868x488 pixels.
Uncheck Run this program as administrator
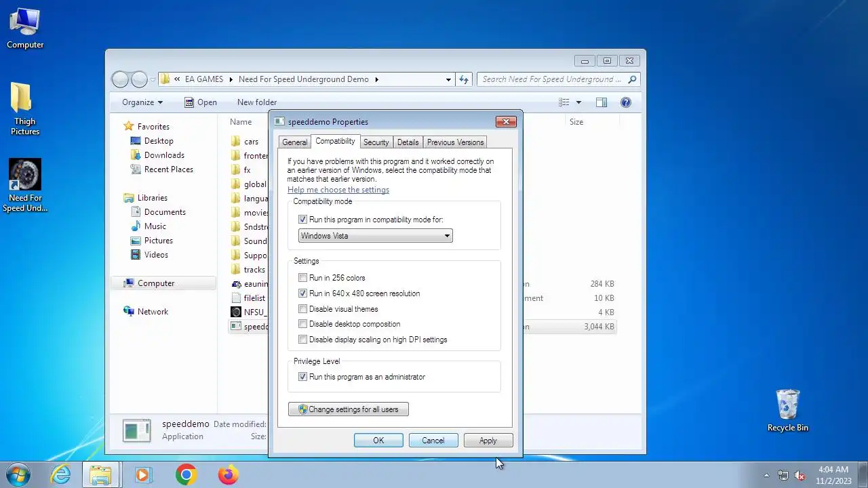(302, 377)
